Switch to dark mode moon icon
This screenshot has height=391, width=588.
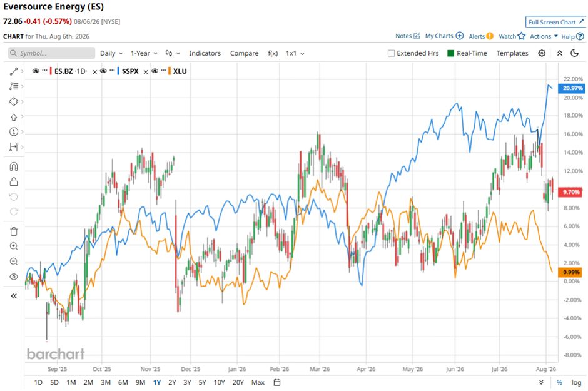(574, 53)
